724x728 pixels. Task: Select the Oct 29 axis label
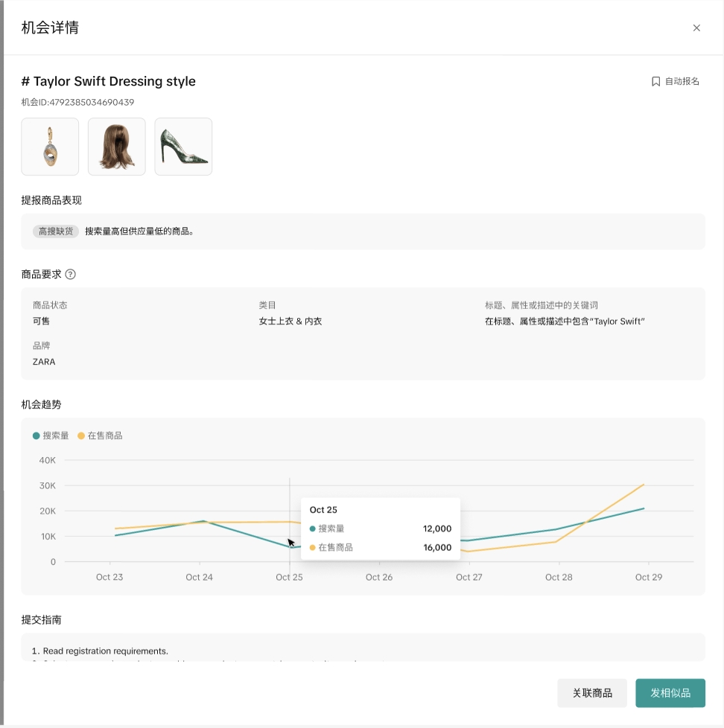point(648,577)
